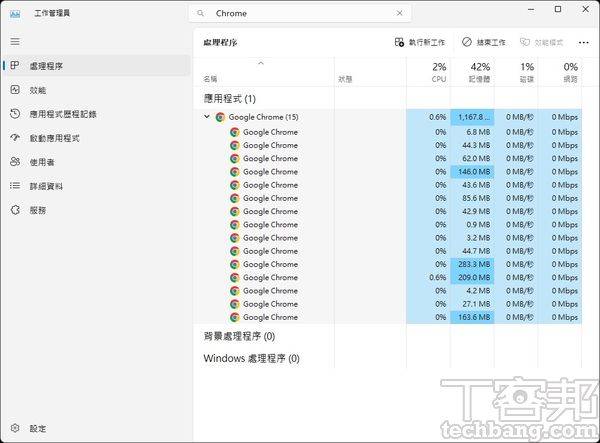The height and width of the screenshot is (443, 600).
Task: Select Chrome process using 43.6 MB
Action: click(387, 185)
